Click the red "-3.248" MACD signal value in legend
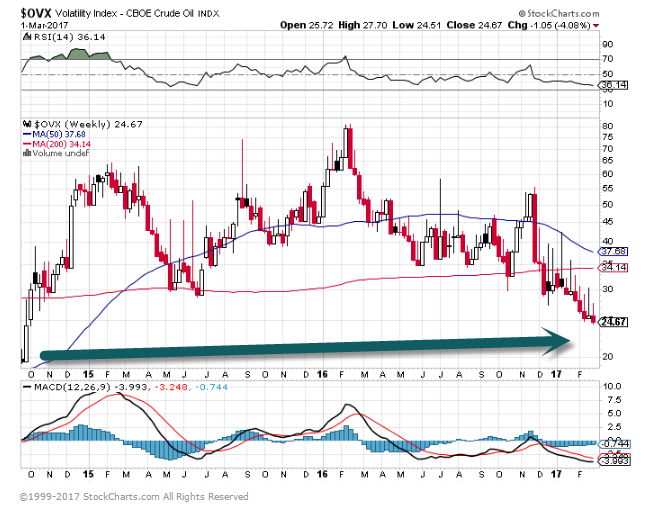The height and width of the screenshot is (510, 659). [x=171, y=387]
